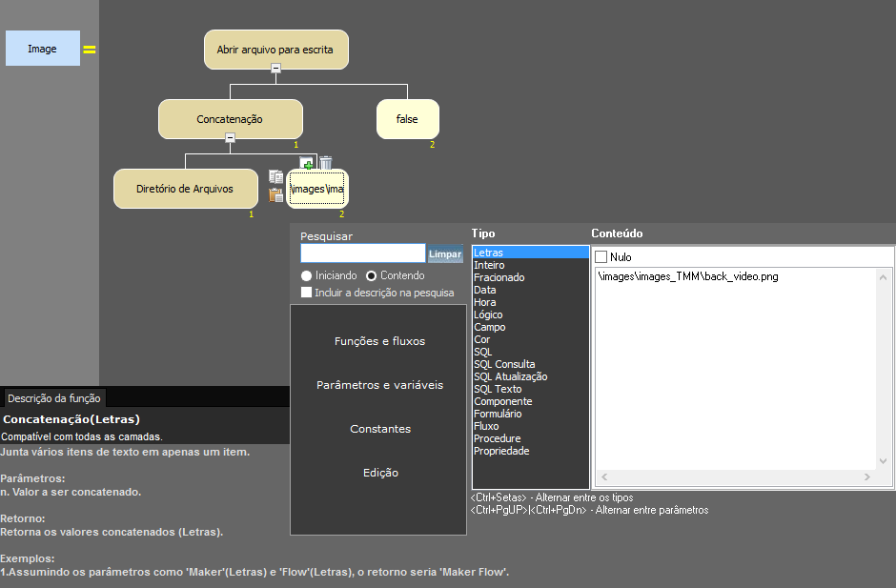This screenshot has width=896, height=588.
Task: Click the yellow equals sign next to Image
Action: (x=90, y=50)
